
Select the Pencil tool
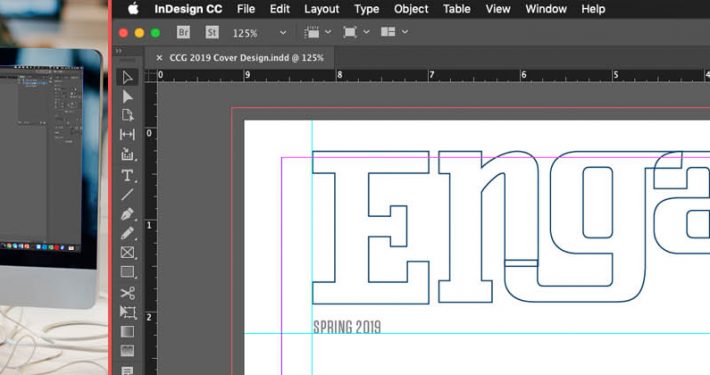point(127,233)
